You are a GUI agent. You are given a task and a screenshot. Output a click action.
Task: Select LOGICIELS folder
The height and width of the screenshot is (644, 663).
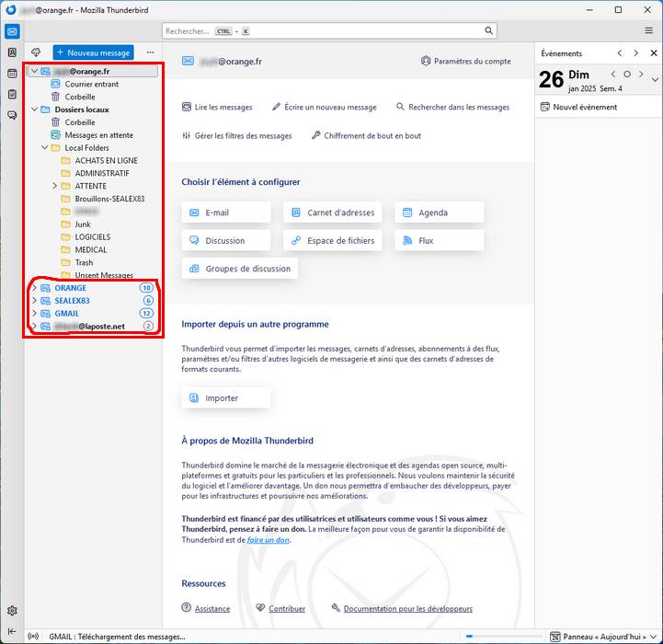click(x=93, y=237)
